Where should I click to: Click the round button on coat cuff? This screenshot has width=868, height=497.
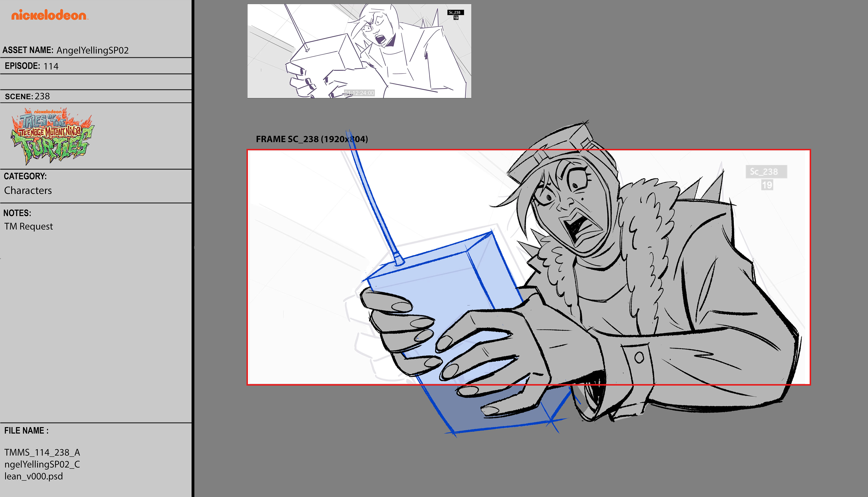(639, 357)
